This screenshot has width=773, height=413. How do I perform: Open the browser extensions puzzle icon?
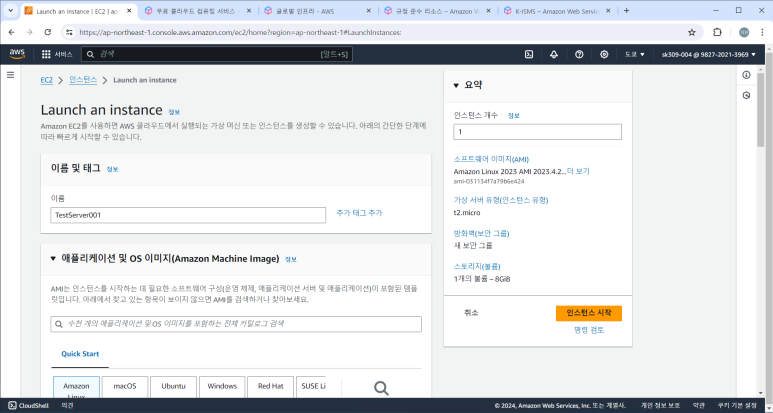coord(717,32)
